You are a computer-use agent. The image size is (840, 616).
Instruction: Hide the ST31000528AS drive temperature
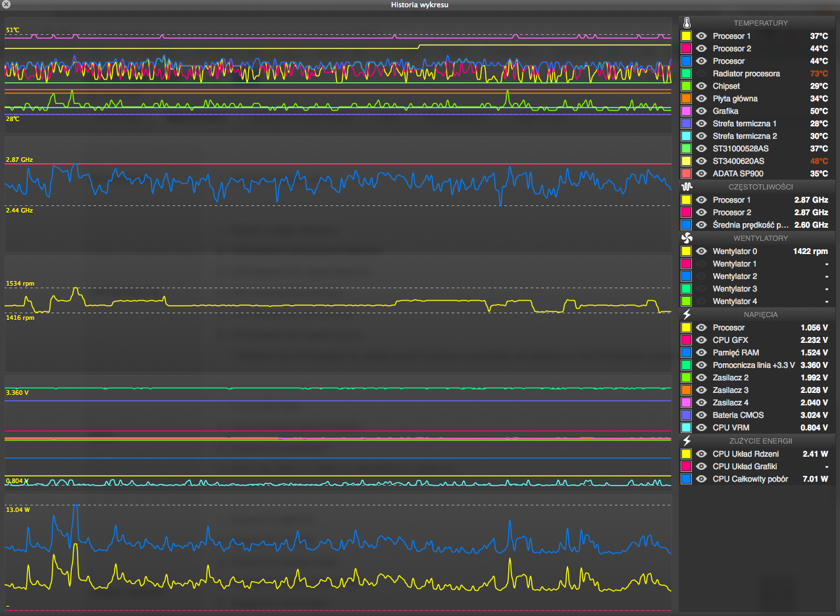tap(702, 149)
